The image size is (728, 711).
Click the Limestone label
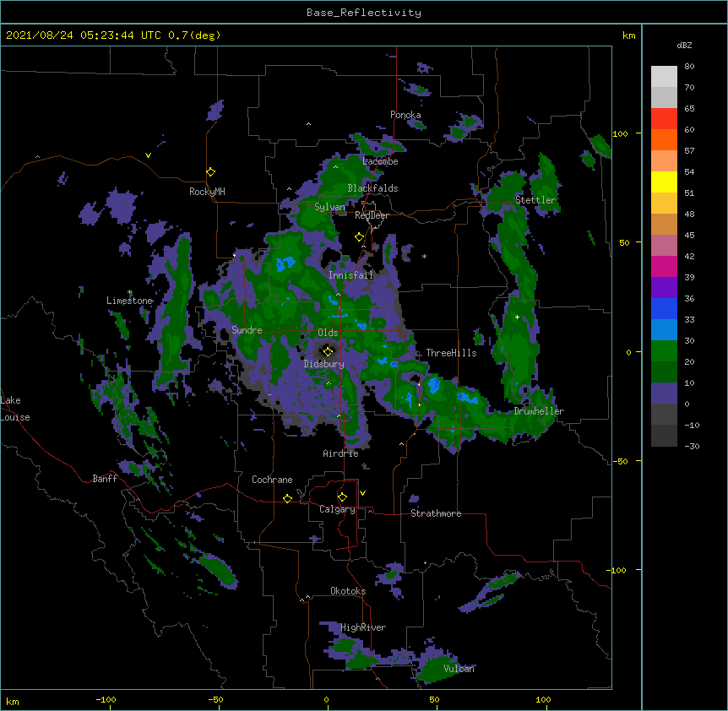129,301
